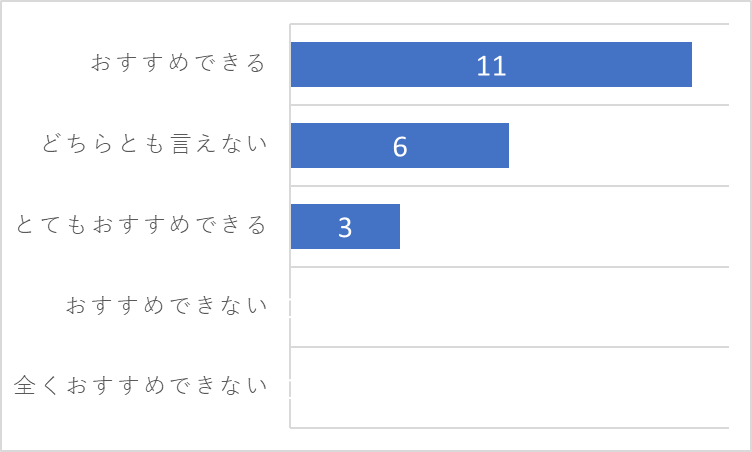The image size is (752, 452).
Task: Click blank plot area right of 3 bar
Action: (564, 226)
